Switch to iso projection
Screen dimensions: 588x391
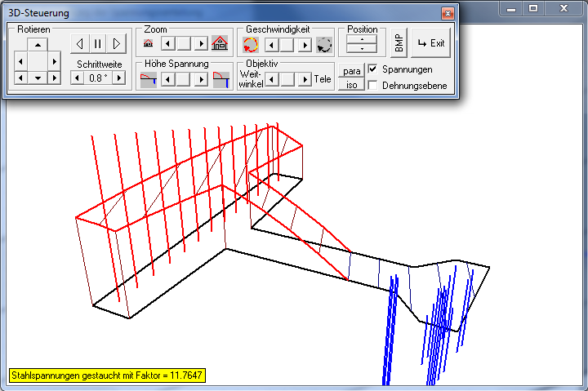(x=351, y=85)
